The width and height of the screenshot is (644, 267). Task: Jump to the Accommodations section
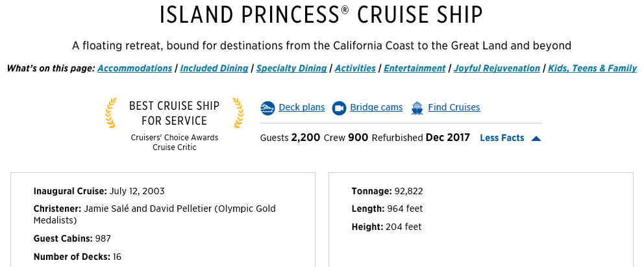[x=135, y=68]
